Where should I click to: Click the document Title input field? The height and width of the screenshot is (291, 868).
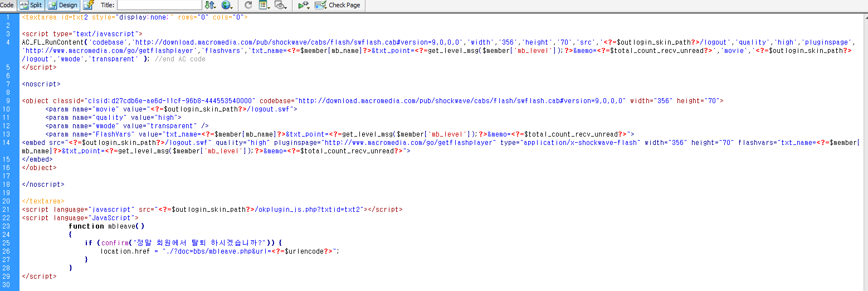tap(159, 5)
